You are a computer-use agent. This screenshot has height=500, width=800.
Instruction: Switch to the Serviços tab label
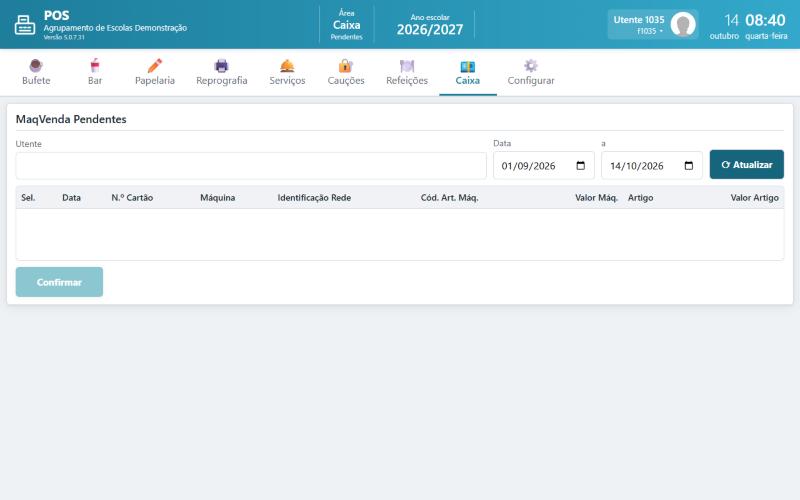coord(287,81)
